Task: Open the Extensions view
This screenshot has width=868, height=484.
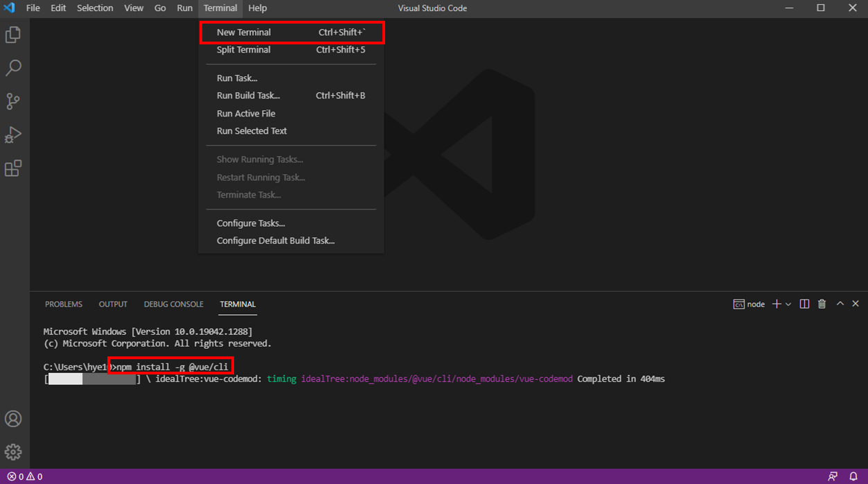Action: point(13,168)
